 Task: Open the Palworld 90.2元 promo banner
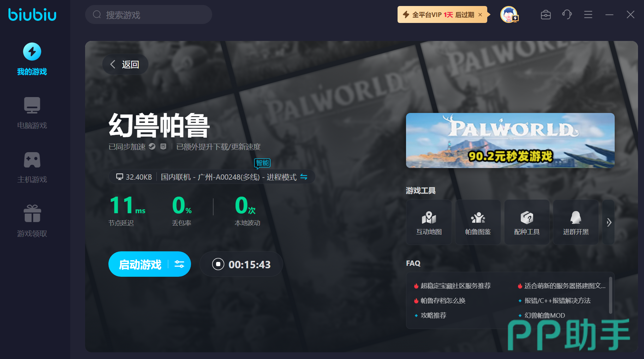(510, 140)
